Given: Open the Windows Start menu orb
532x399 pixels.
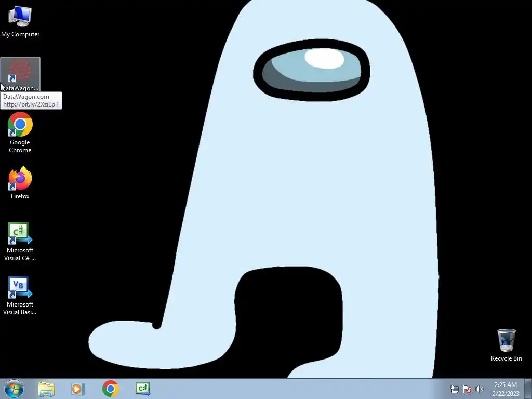Looking at the screenshot, I should tap(14, 389).
